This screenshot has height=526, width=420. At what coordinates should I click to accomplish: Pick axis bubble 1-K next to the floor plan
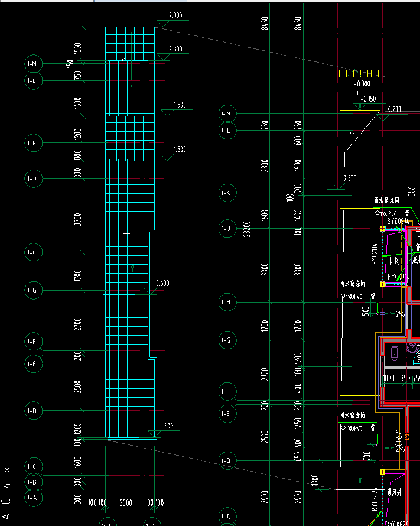tap(227, 193)
